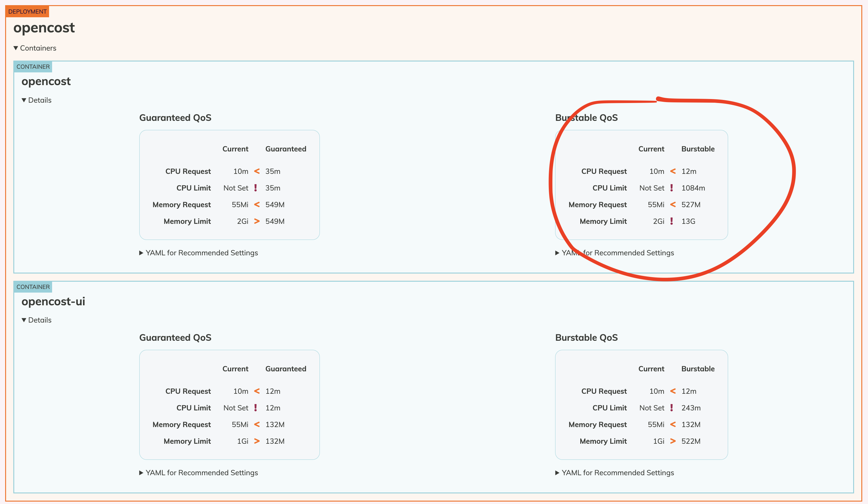Click the exclamation icon beside 13G Memory Limit

point(672,221)
